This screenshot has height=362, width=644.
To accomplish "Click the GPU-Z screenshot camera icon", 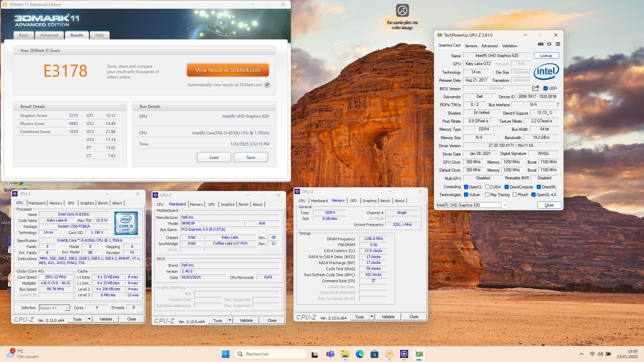I will pos(541,44).
